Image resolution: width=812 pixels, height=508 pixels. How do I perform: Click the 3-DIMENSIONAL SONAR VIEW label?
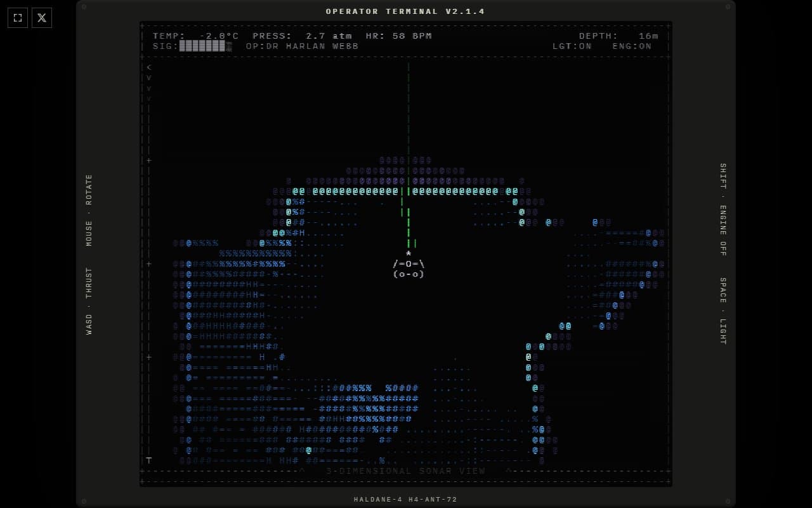[x=405, y=471]
